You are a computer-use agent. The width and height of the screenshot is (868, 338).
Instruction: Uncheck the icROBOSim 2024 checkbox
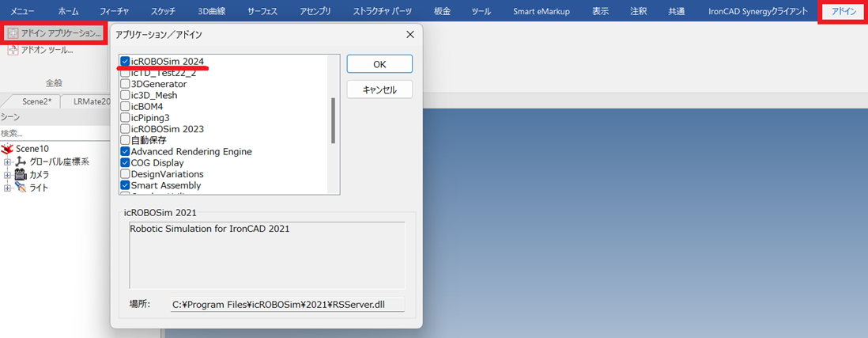pyautogui.click(x=125, y=61)
